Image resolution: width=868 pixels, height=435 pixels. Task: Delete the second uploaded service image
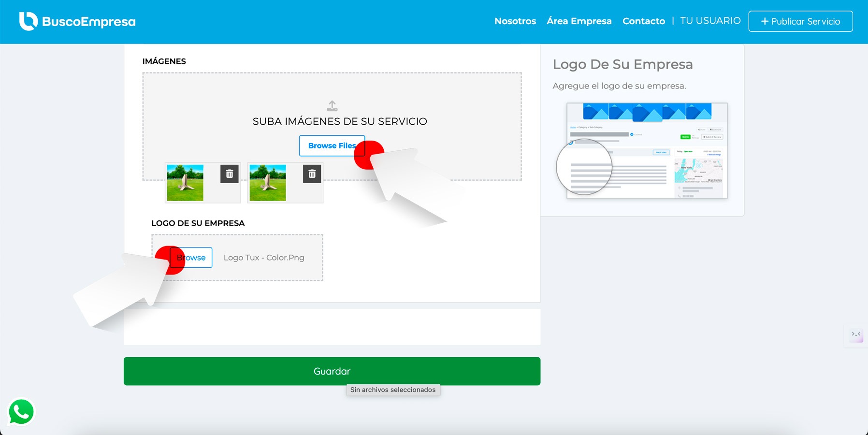pyautogui.click(x=312, y=174)
